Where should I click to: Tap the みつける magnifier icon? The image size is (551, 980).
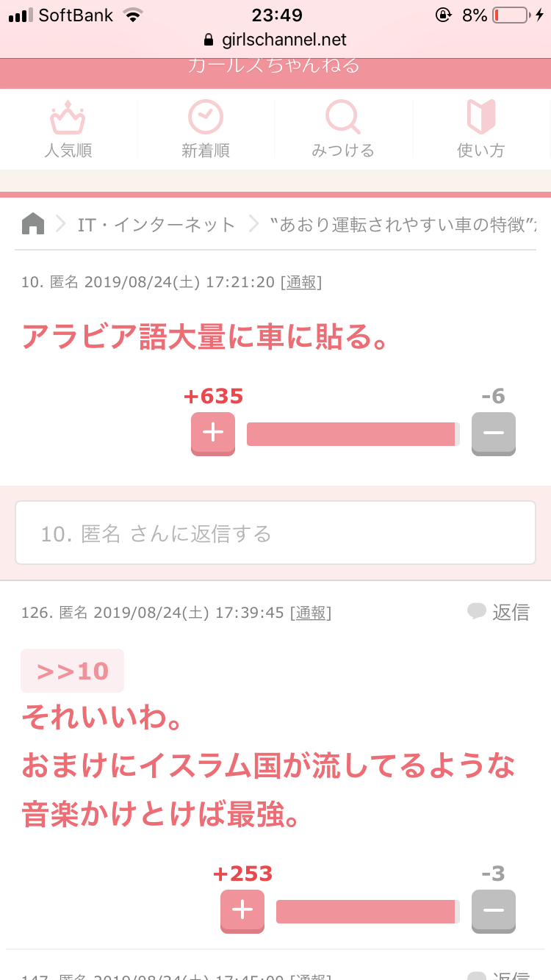point(343,118)
